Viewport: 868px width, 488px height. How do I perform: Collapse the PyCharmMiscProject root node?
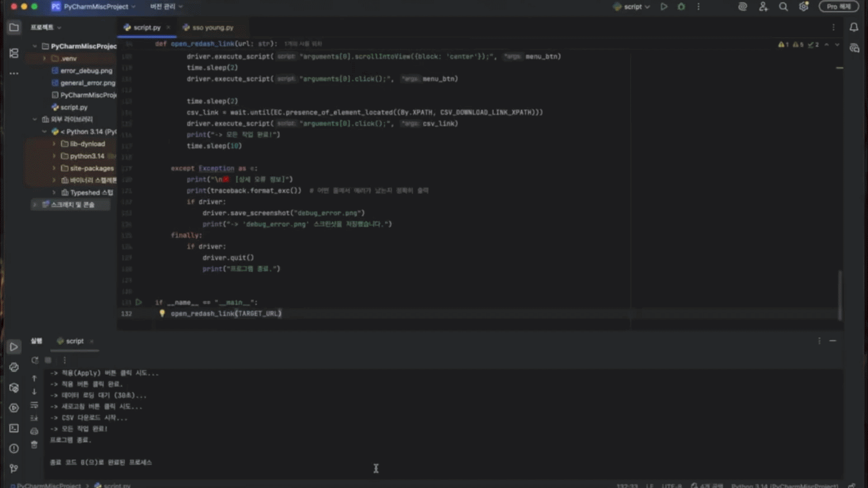point(35,46)
